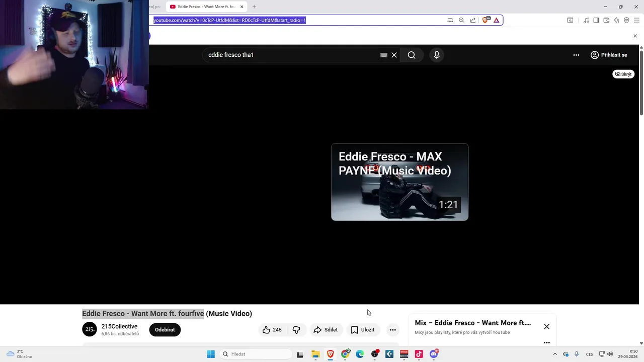Screen dimensions: 644x362
Task: Hide end screen with Skrýt button
Action: (623, 74)
